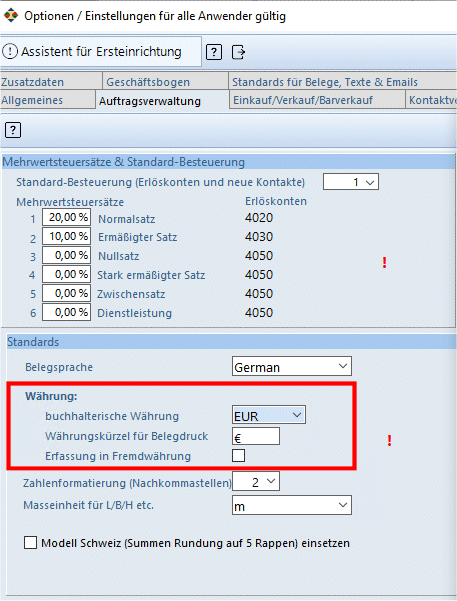Select Geschäftsbogen tab

coord(165,82)
